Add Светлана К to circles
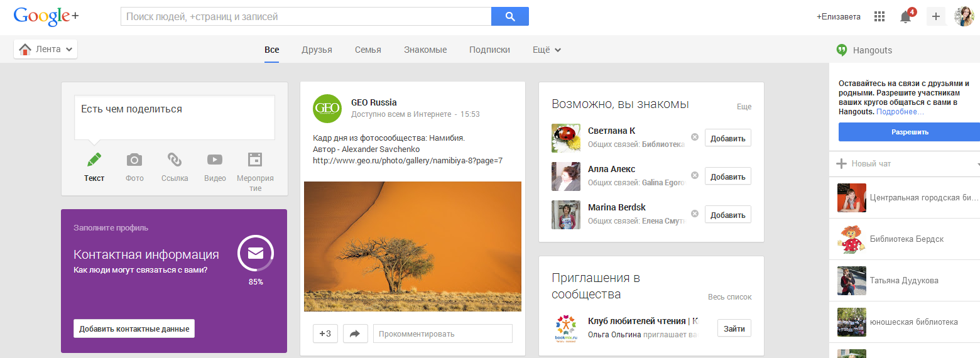This screenshot has width=980, height=358. (728, 138)
